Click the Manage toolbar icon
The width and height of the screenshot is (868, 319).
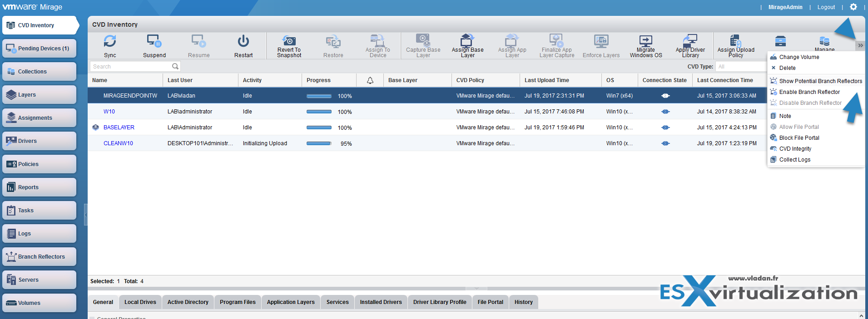coord(824,41)
